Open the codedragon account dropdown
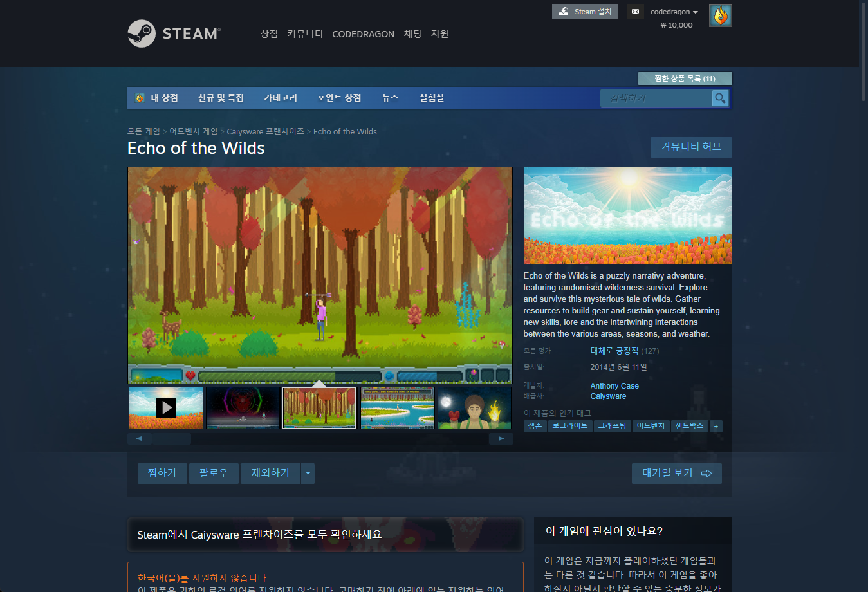 [674, 12]
